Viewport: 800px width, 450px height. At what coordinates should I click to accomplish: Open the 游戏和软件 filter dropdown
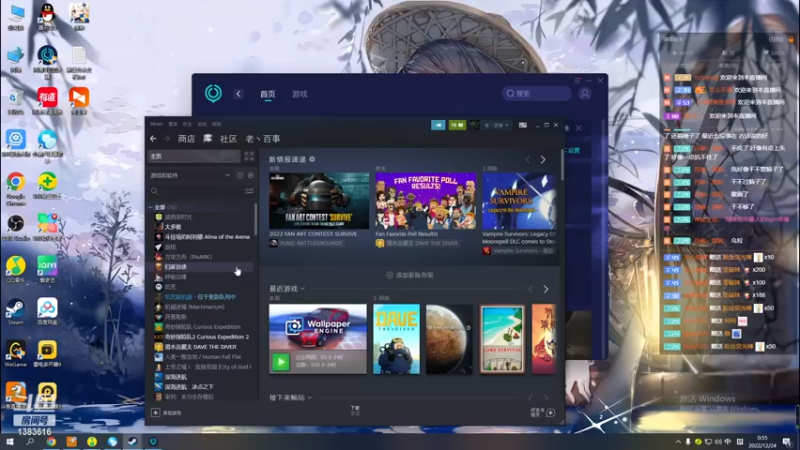pyautogui.click(x=190, y=175)
